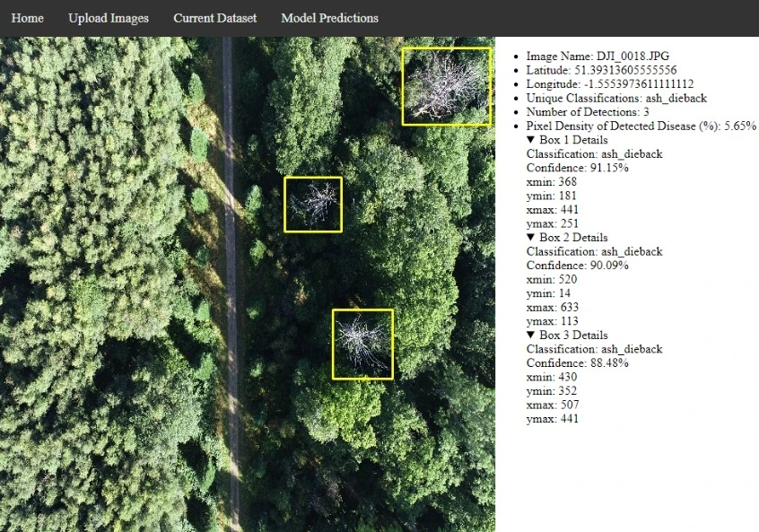
Task: Click the aerial forest prediction image
Action: tap(248, 284)
